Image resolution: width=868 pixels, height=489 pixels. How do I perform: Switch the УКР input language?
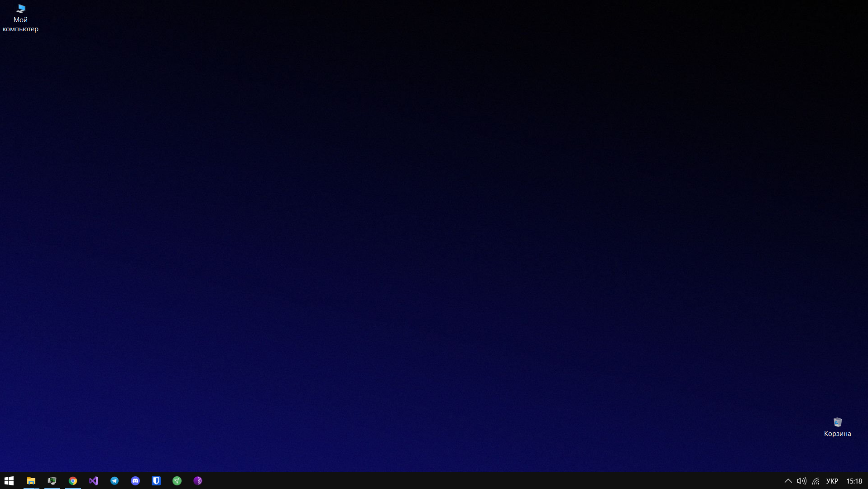[x=832, y=481]
